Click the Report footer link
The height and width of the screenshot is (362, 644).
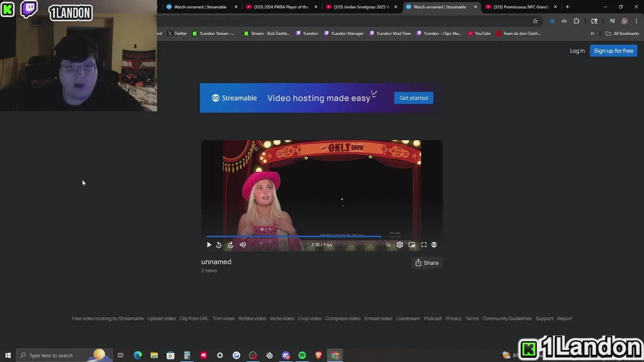tap(565, 318)
